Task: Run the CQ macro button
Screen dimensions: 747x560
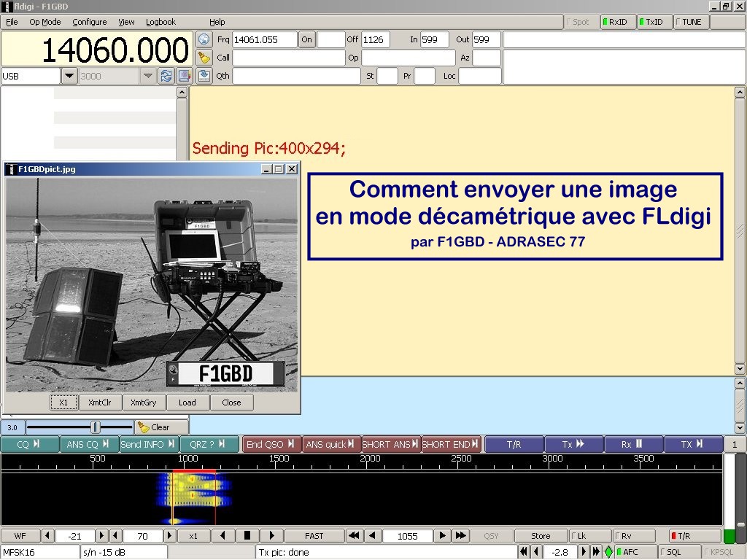Action: 30,444
